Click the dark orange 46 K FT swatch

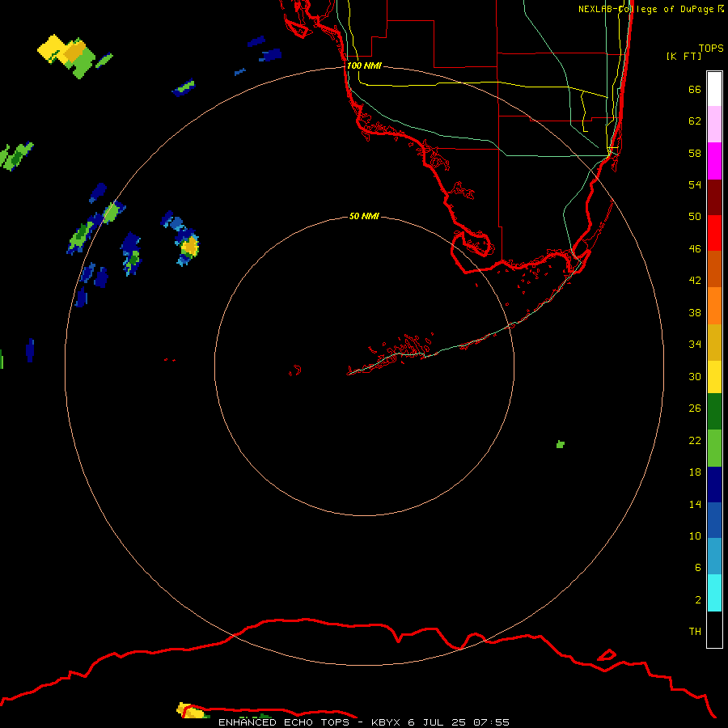click(714, 269)
